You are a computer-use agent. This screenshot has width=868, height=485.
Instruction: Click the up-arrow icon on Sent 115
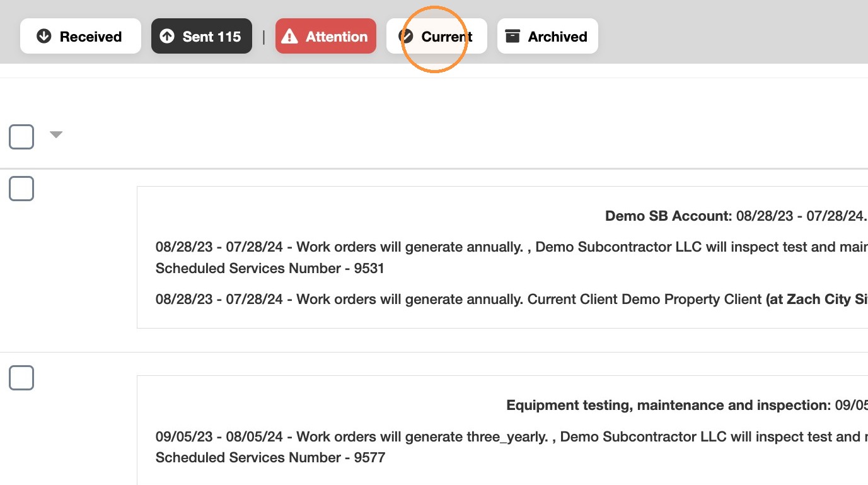[x=167, y=36]
